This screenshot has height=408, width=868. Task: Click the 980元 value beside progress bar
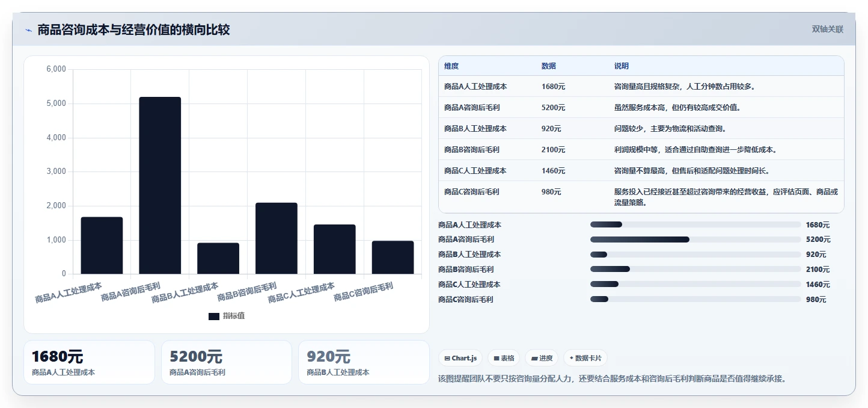[x=816, y=299]
